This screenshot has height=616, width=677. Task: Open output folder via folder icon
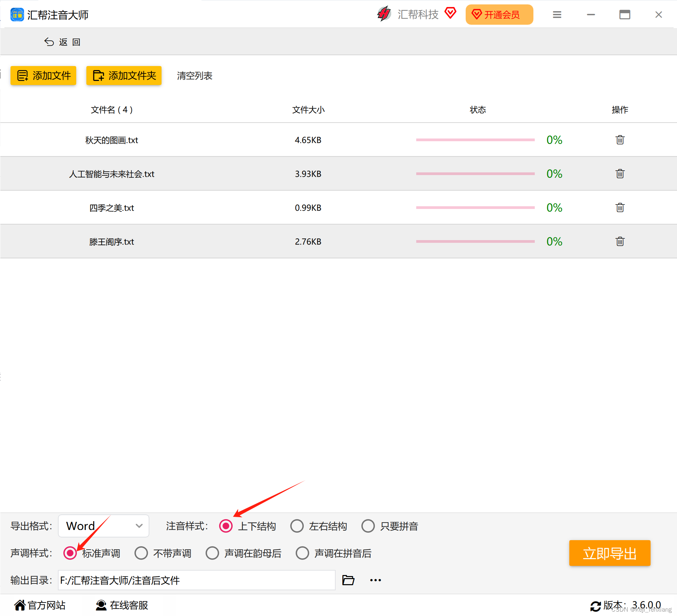pos(348,580)
